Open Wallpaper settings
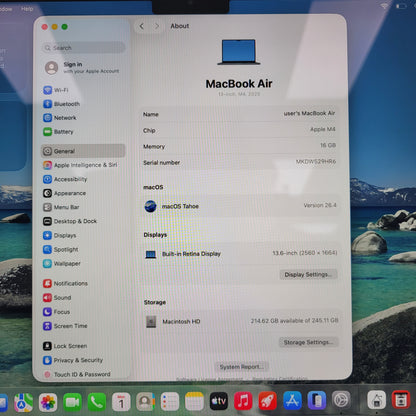416x416 pixels. click(x=62, y=263)
